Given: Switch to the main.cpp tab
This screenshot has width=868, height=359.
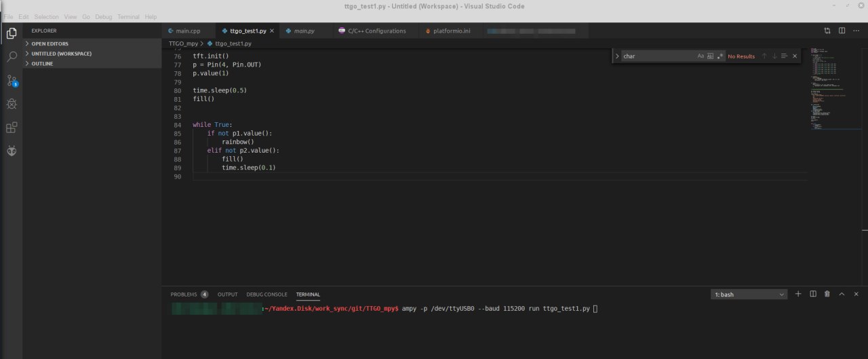Looking at the screenshot, I should coord(188,31).
